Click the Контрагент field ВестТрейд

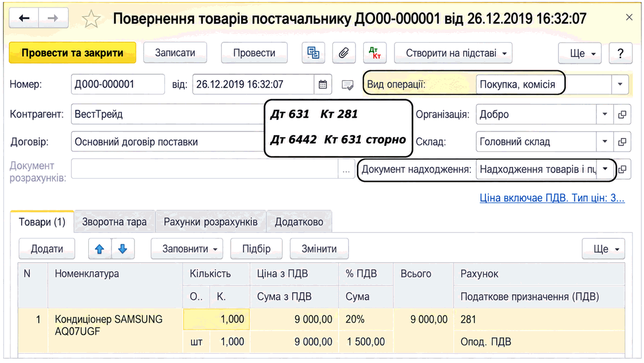coord(168,114)
